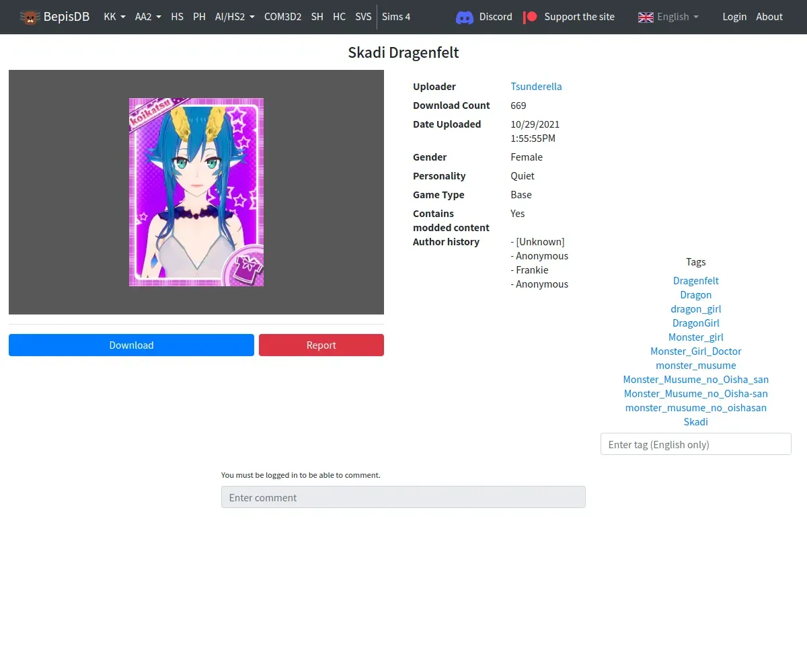
Task: Open the Discord link
Action: pos(496,17)
